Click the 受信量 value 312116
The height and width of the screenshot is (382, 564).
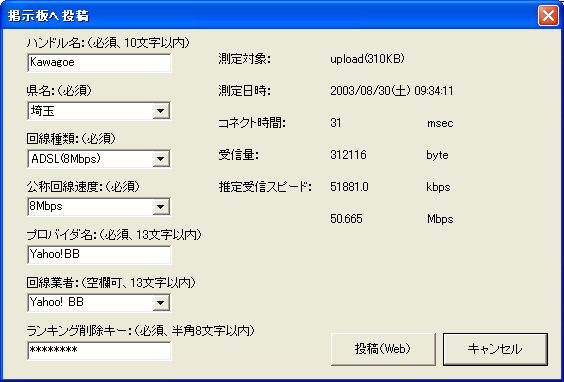pos(348,155)
